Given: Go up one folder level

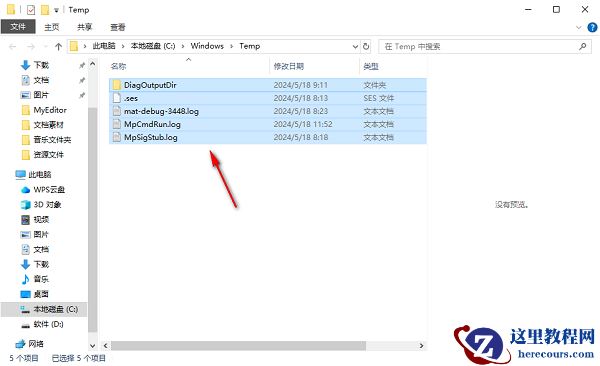Looking at the screenshot, I should tap(58, 47).
